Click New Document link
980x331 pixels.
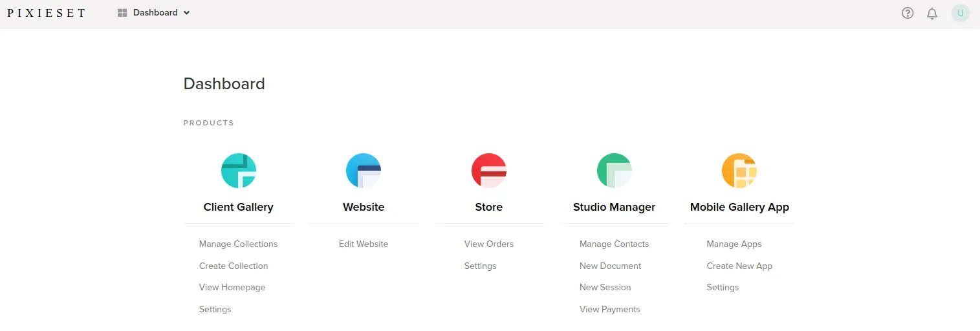click(611, 266)
